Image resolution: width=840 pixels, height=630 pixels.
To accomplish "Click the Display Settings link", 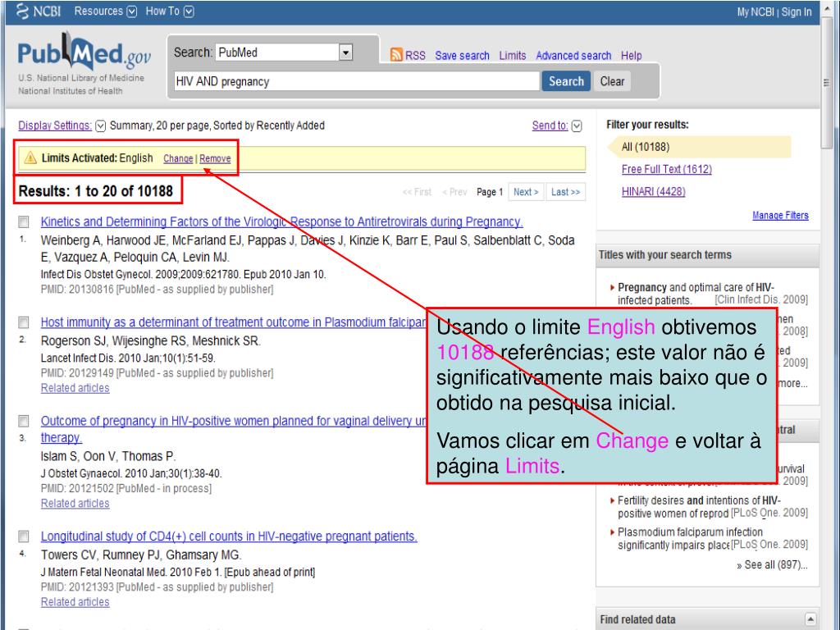I will tap(55, 126).
